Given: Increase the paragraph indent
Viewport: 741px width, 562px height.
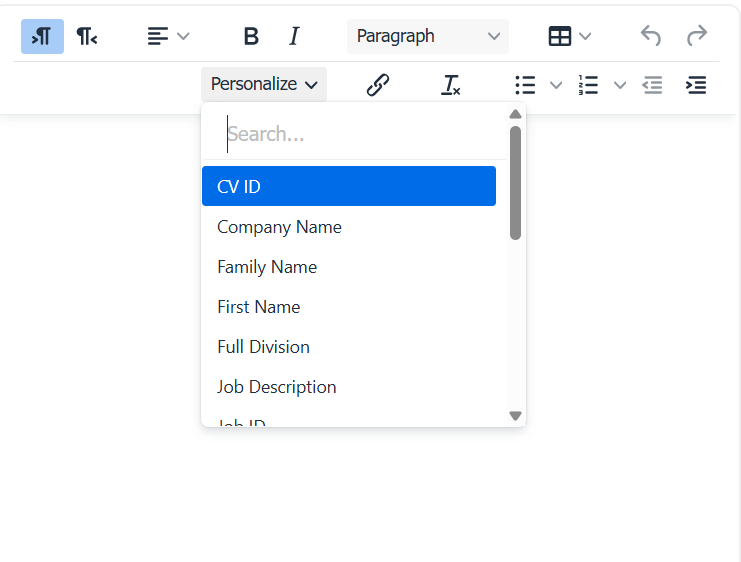Looking at the screenshot, I should [x=696, y=85].
